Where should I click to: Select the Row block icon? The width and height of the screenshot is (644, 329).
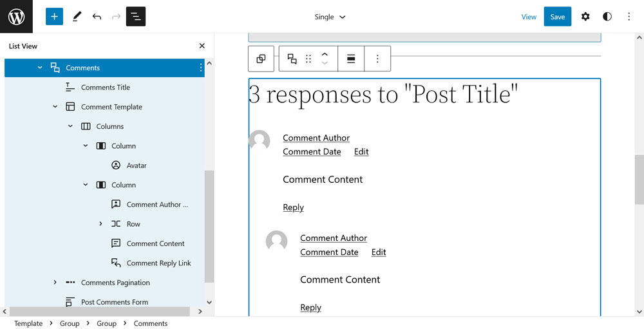pyautogui.click(x=116, y=224)
